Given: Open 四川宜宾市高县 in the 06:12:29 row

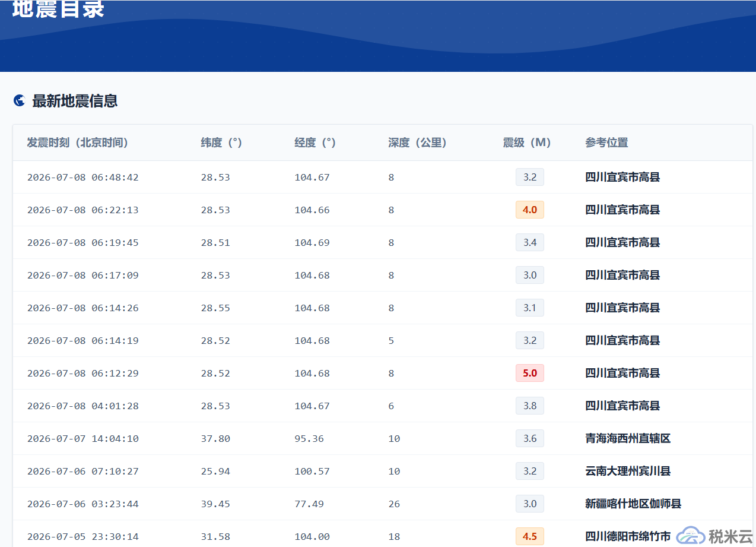Looking at the screenshot, I should (622, 373).
